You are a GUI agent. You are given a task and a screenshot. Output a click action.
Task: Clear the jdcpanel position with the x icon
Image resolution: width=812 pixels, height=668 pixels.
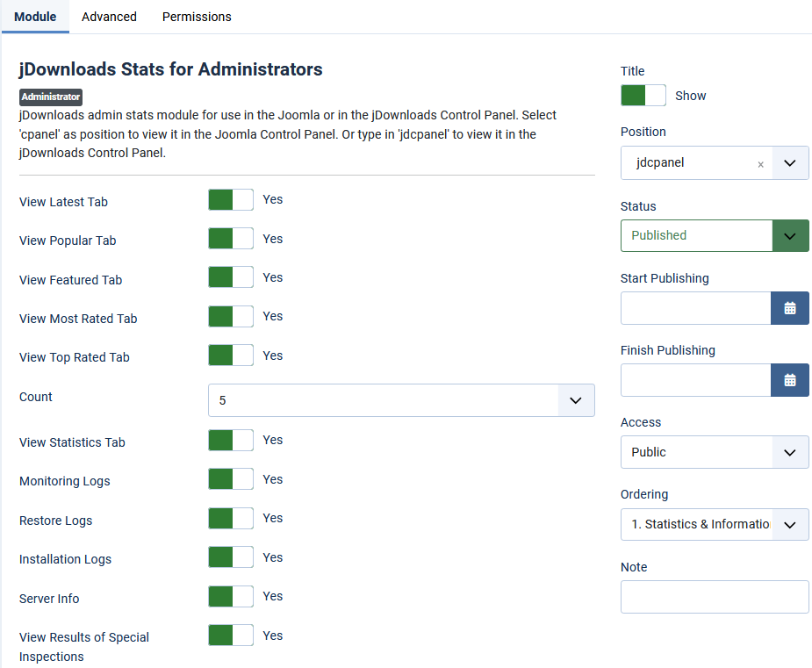pyautogui.click(x=760, y=164)
